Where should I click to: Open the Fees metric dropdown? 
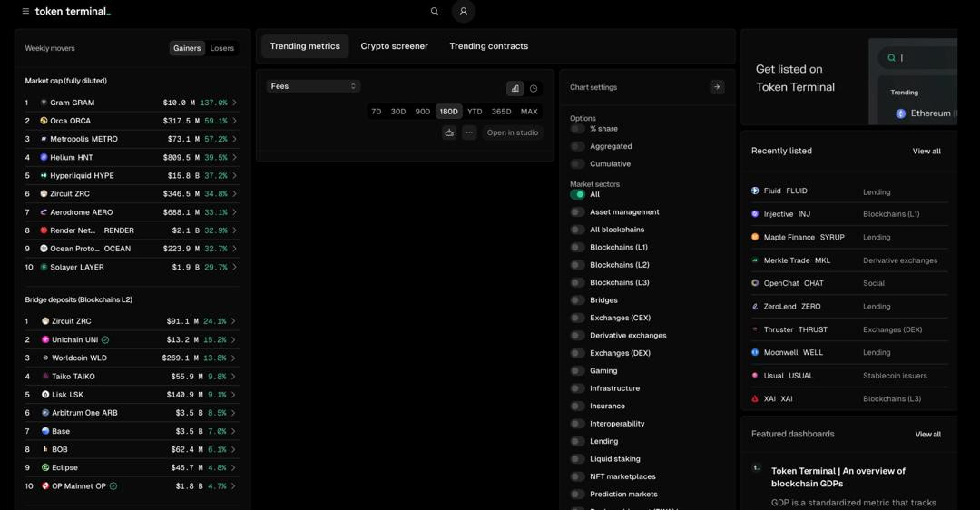tap(313, 86)
